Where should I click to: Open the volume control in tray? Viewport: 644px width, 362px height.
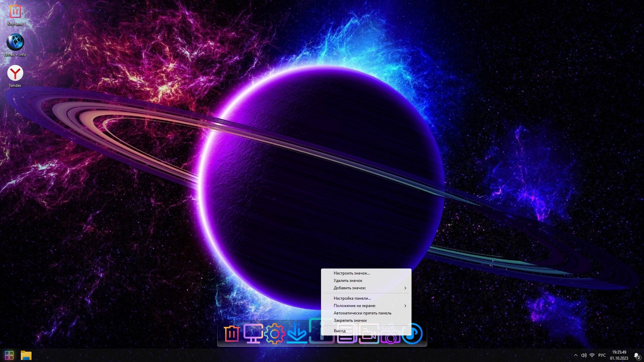tap(584, 355)
